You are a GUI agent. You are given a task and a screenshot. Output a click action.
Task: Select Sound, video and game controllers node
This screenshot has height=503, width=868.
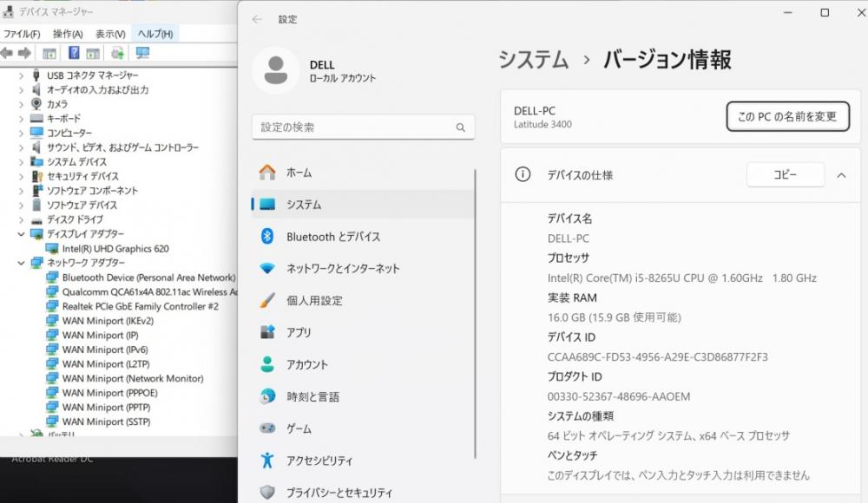[x=122, y=147]
